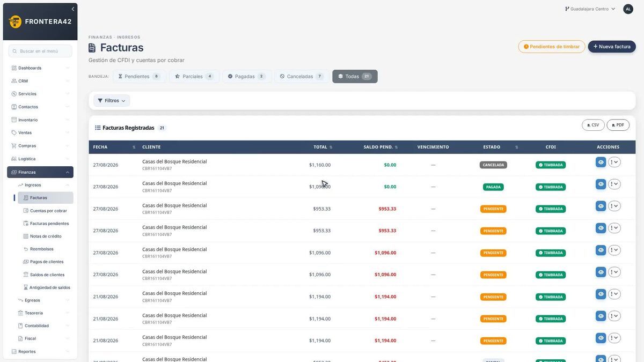Screen dimensions: 644x362
Task: Sort the table by FECHA column arrows
Action: pyautogui.click(x=134, y=147)
